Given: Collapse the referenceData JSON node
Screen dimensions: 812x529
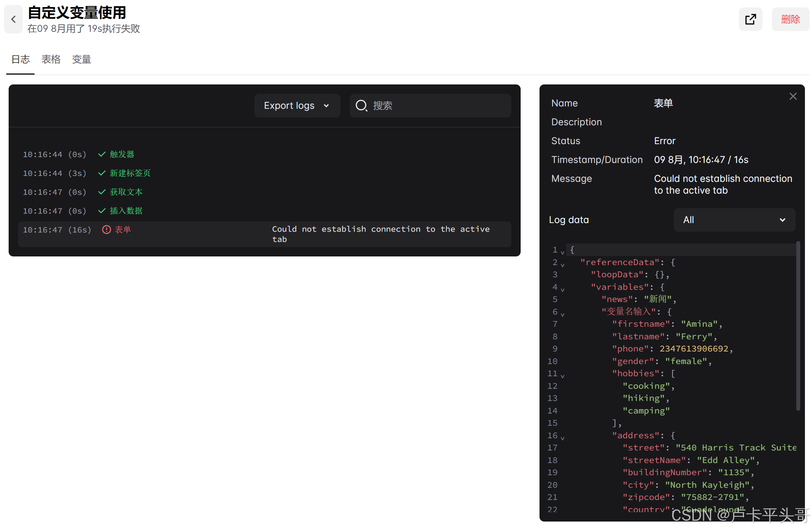Looking at the screenshot, I should (563, 265).
